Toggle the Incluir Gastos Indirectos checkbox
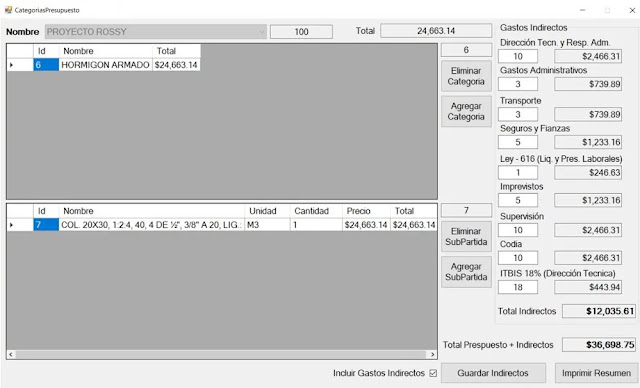The width and height of the screenshot is (640, 388). point(433,373)
